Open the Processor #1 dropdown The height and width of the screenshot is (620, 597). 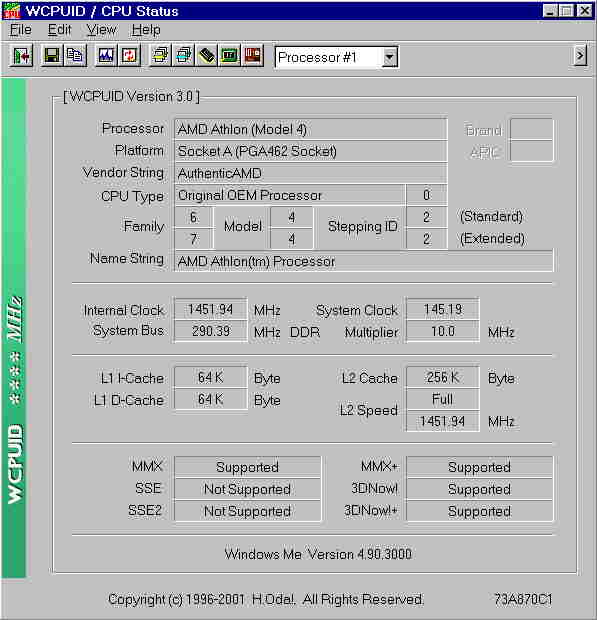[x=389, y=57]
